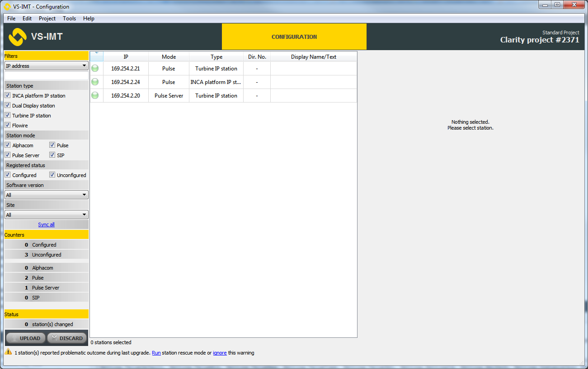This screenshot has width=588, height=369.
Task: Click the green status icon for 169.254.2.20
Action: pos(95,96)
